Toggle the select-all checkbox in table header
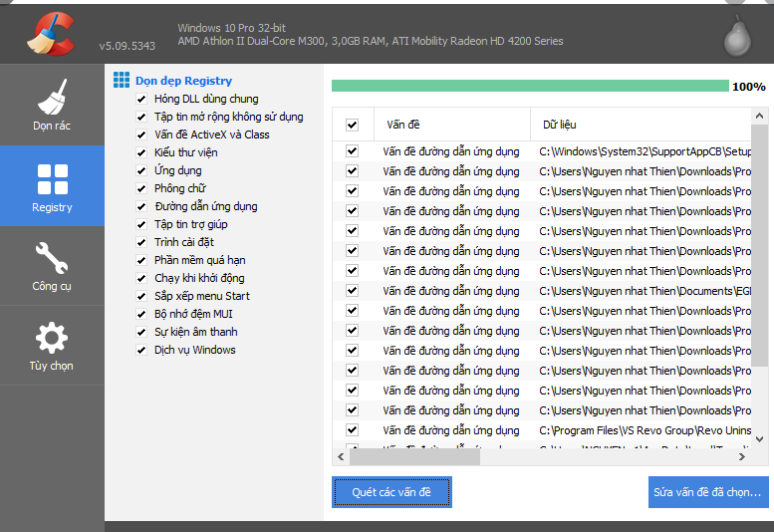Viewport: 774px width, 532px height. 352,125
